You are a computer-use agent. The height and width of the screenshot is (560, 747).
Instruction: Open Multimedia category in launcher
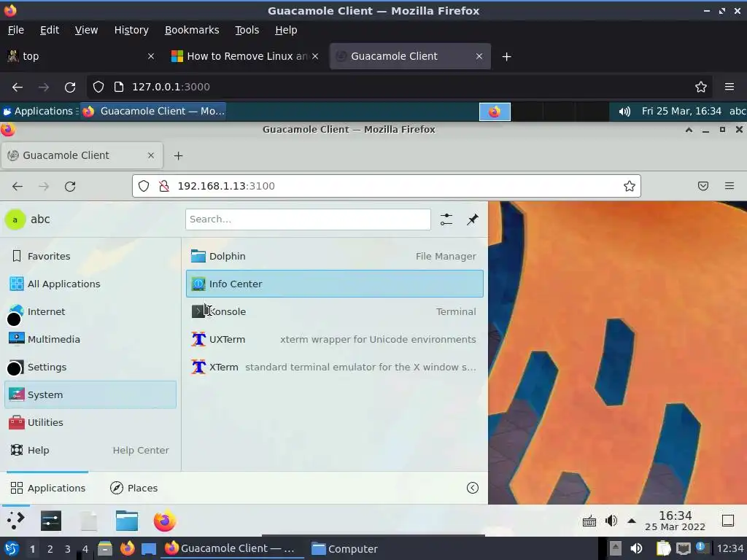[90, 339]
